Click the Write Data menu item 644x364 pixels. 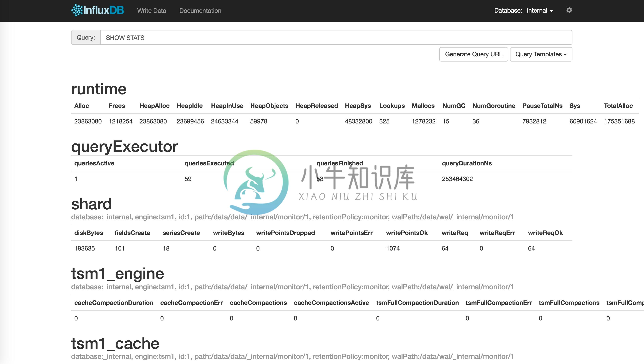(152, 10)
